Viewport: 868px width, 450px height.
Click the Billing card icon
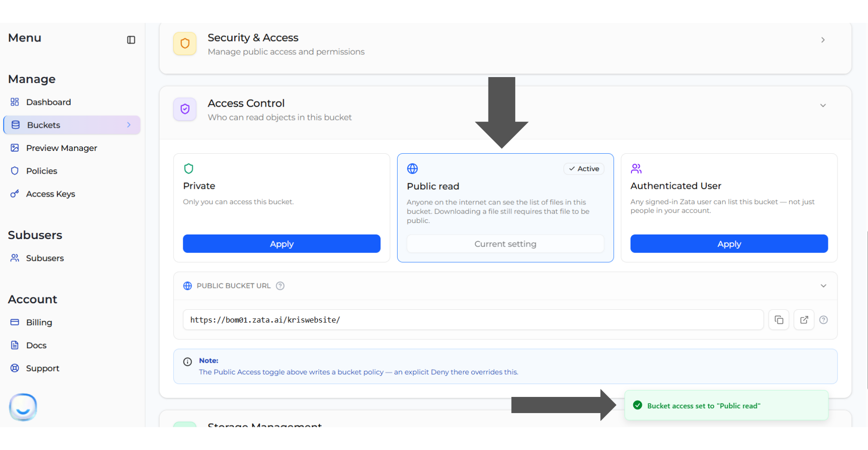click(x=15, y=322)
